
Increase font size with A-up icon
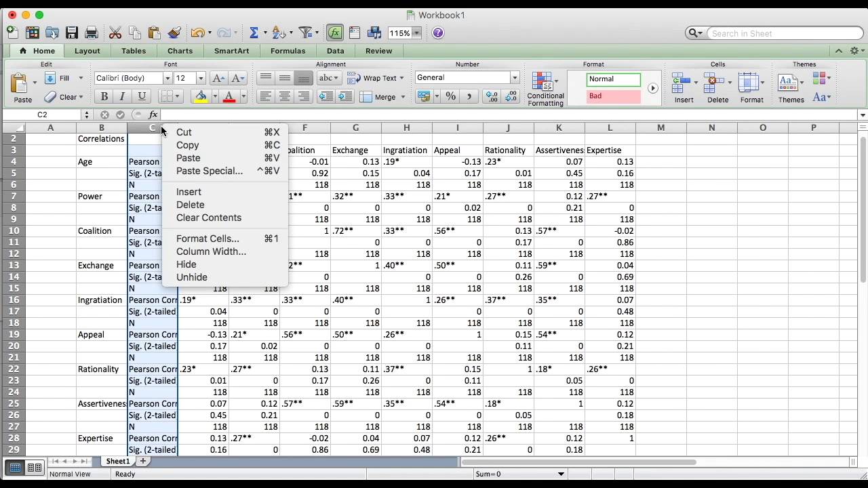(x=218, y=78)
